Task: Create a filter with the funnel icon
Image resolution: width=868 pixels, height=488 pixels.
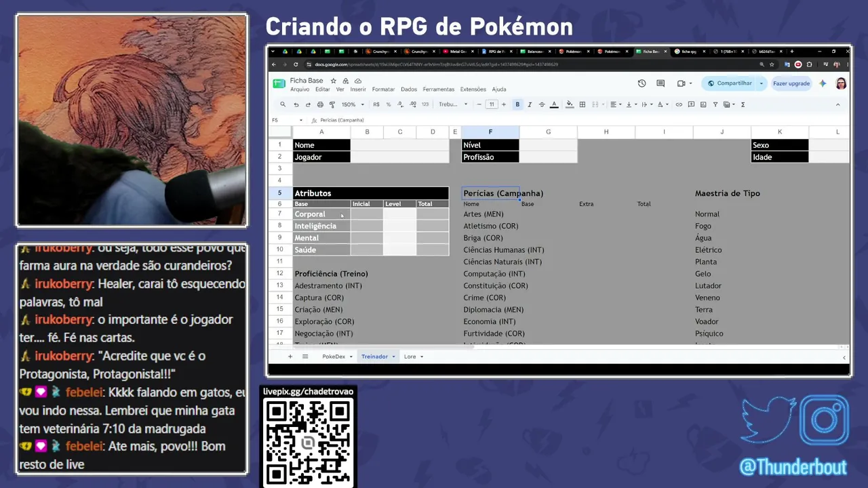Action: tap(715, 104)
